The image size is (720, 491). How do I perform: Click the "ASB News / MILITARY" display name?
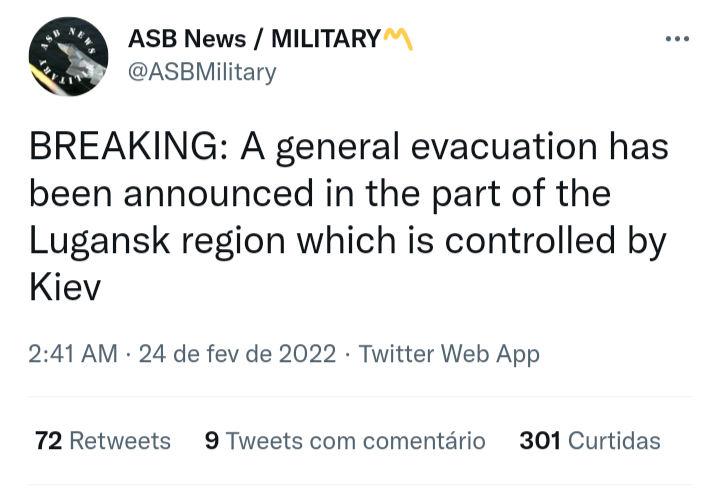[x=254, y=39]
